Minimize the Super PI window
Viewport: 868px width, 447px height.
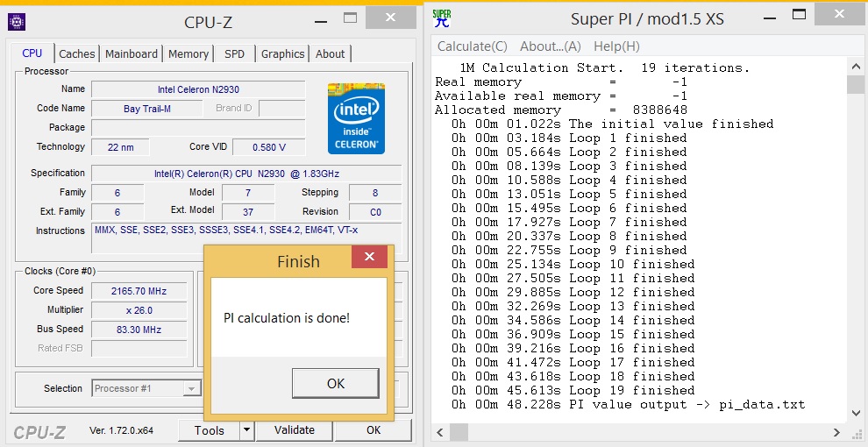tap(770, 18)
